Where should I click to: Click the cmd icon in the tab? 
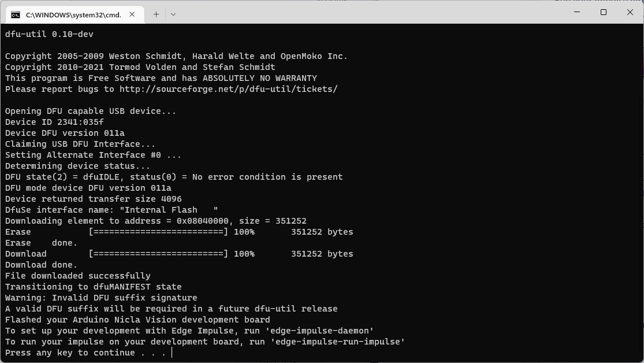pyautogui.click(x=16, y=15)
